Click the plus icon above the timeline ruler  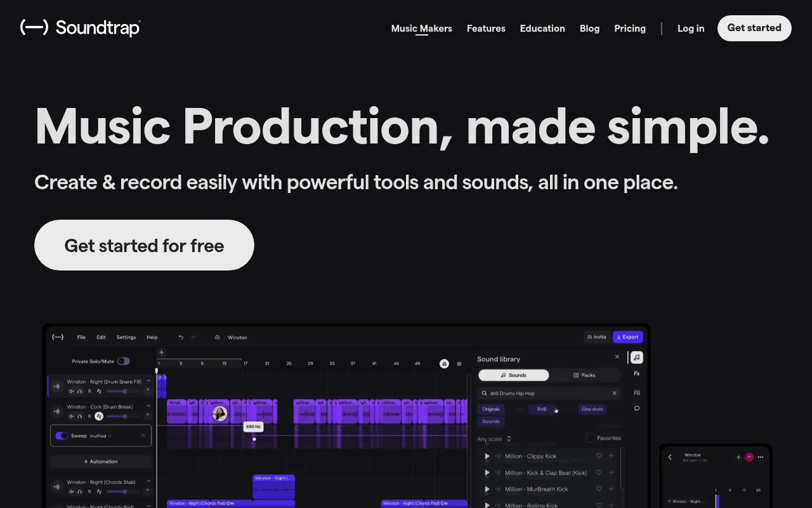pyautogui.click(x=161, y=352)
